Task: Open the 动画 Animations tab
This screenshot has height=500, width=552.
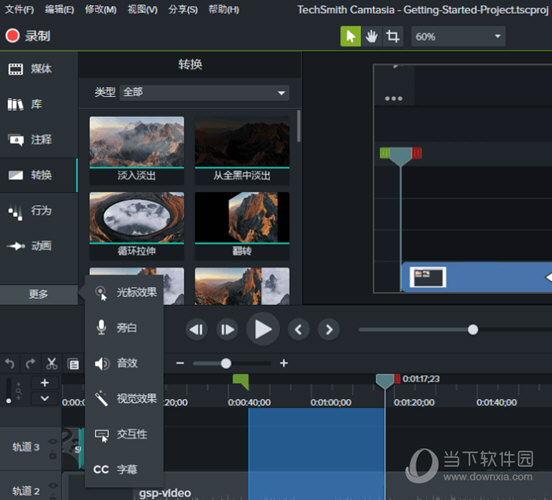Action: click(x=38, y=246)
